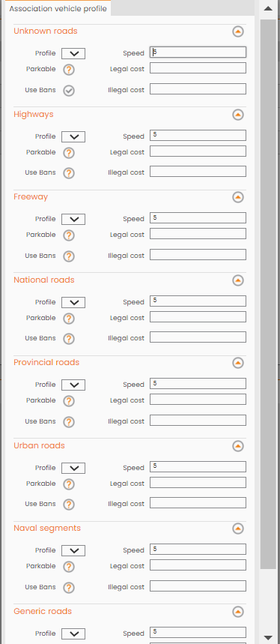
Task: Focus the Unknown roads Illegal cost field
Action: click(198, 88)
